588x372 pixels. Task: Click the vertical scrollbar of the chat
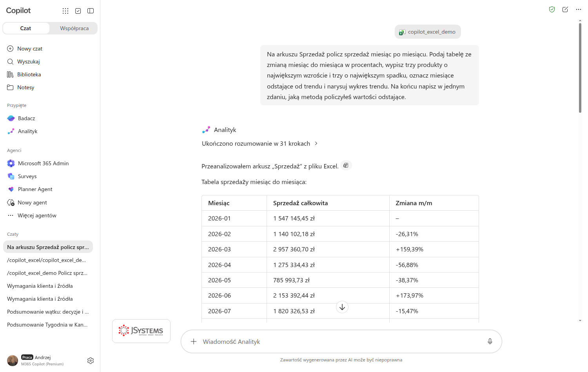pos(580,68)
